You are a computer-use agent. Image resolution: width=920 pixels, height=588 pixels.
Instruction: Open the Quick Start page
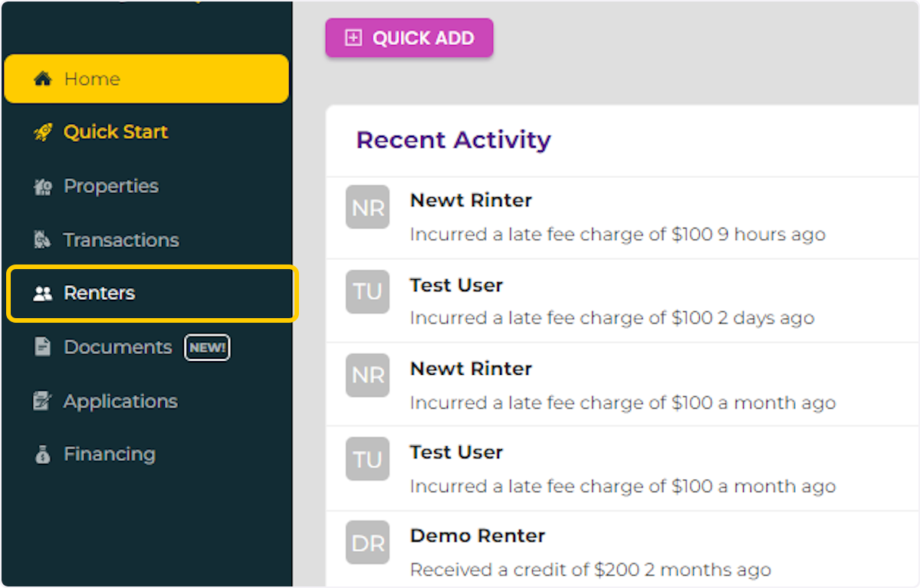click(115, 132)
